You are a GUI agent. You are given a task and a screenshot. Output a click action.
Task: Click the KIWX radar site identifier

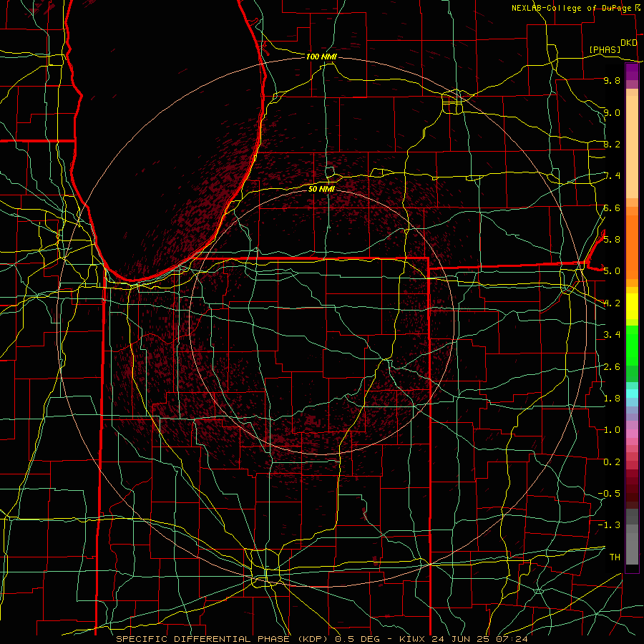413,639
